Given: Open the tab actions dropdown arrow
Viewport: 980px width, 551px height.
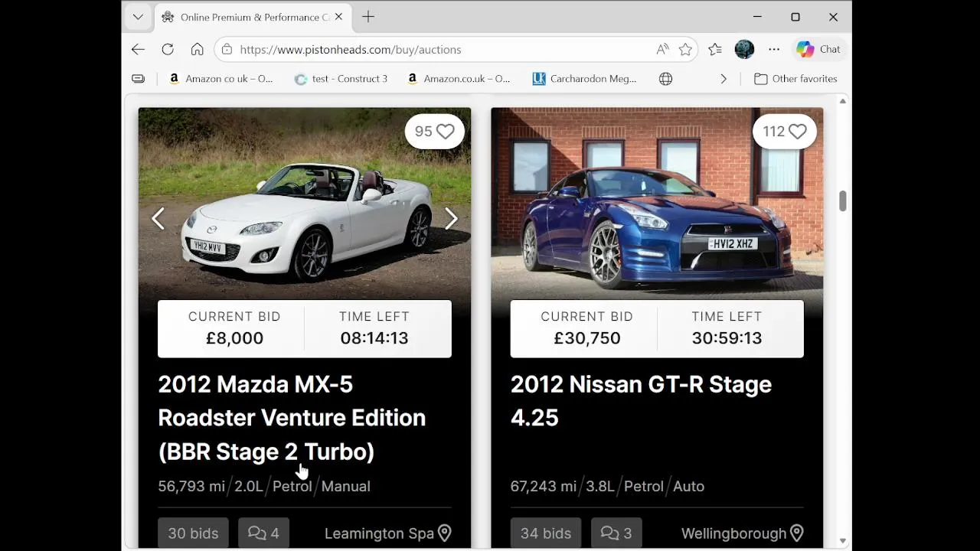Looking at the screenshot, I should (x=138, y=17).
